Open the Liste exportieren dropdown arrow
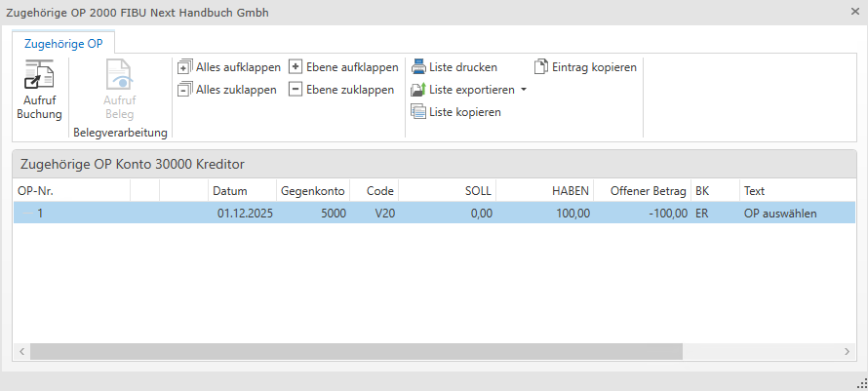 point(524,90)
